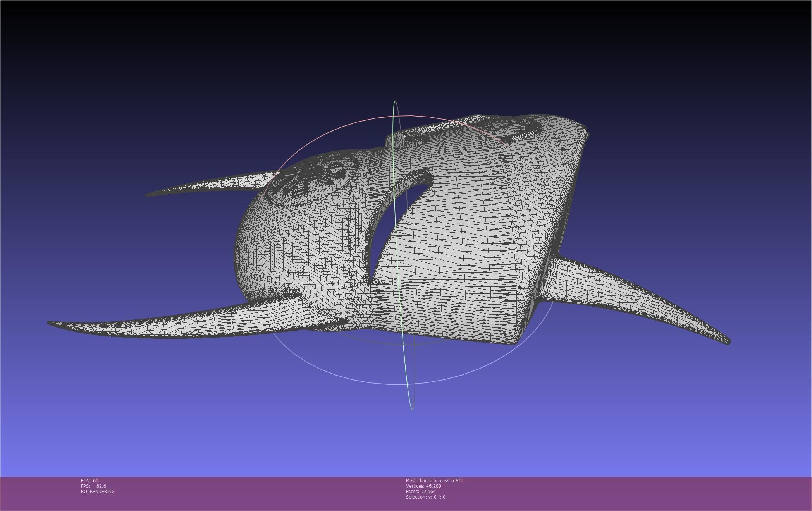Screen dimensions: 812x511
Task: Click the BO_RENDERING status text
Action: click(98, 491)
